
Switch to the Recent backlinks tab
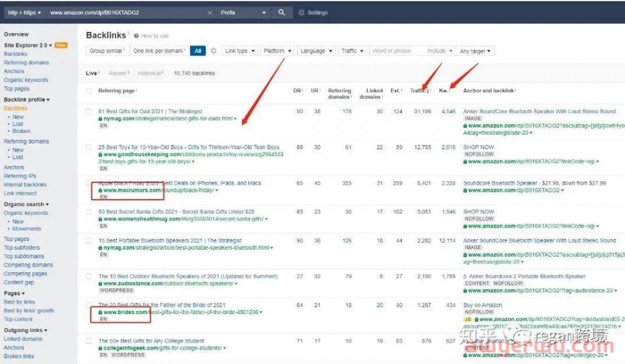(x=117, y=73)
